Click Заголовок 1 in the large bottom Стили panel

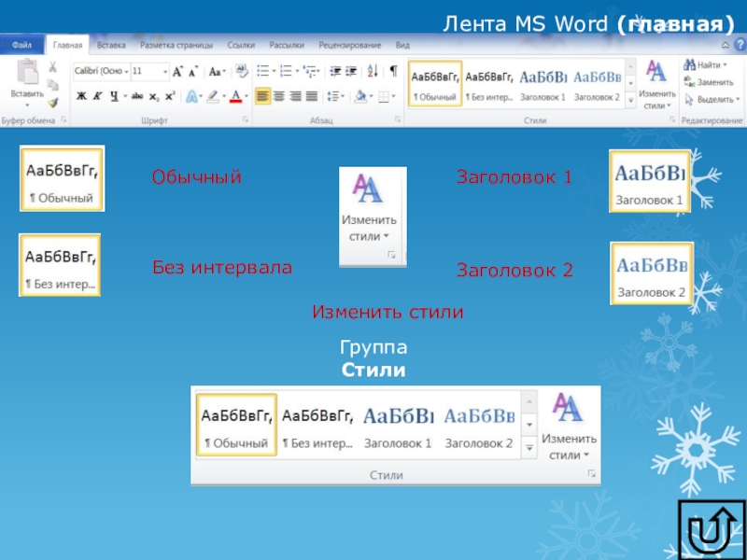point(398,425)
